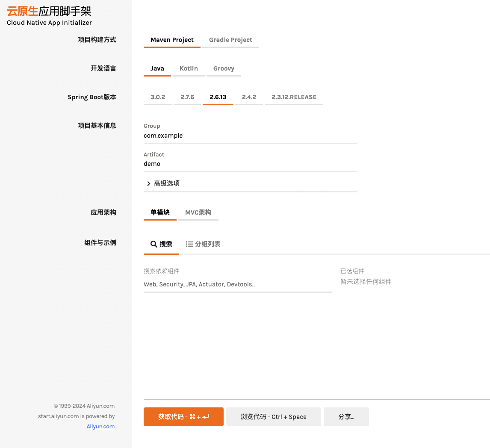
Task: Click the 浏览代码 browse code button
Action: point(274,417)
